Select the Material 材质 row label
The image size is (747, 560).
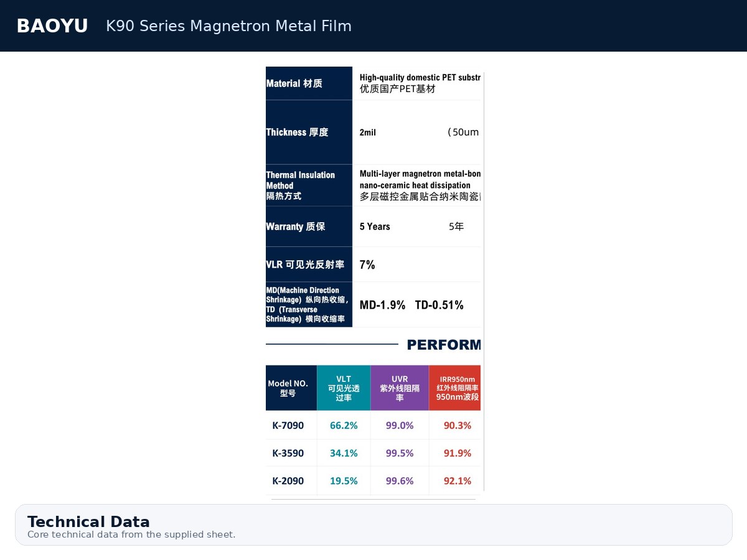coord(294,83)
